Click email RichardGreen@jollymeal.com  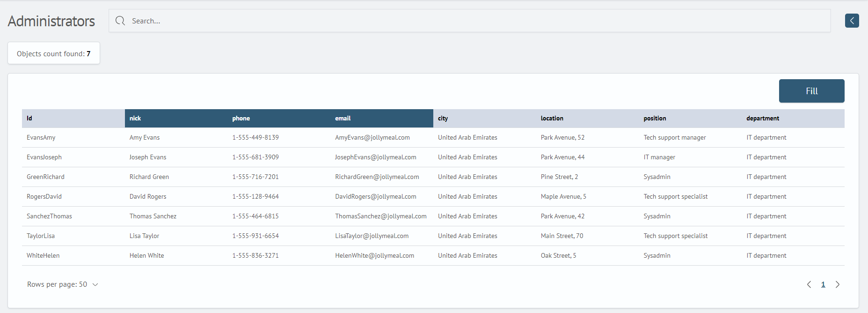(377, 177)
